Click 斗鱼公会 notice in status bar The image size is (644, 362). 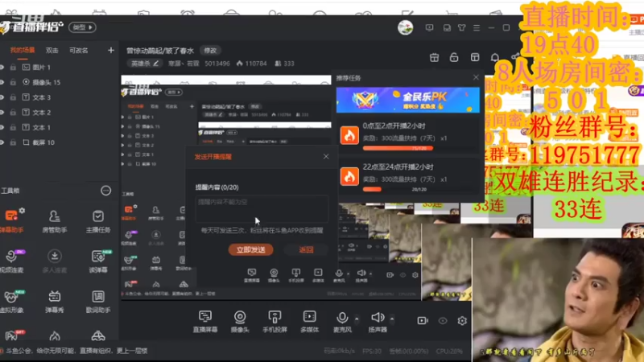click(x=76, y=351)
